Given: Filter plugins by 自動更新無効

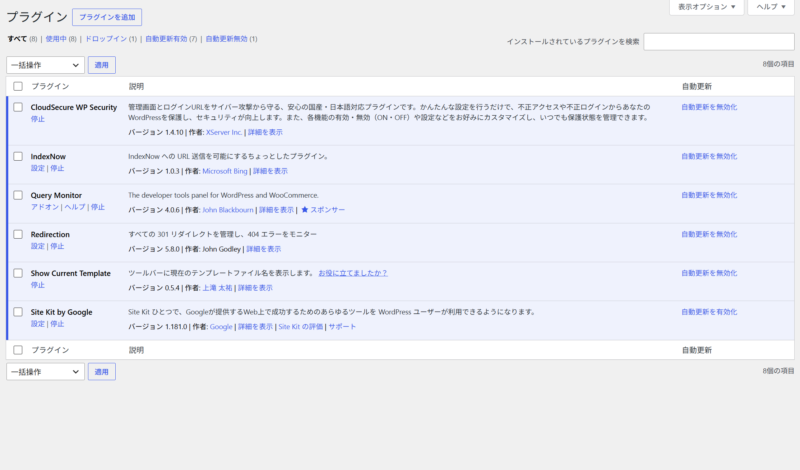Looking at the screenshot, I should [226, 39].
